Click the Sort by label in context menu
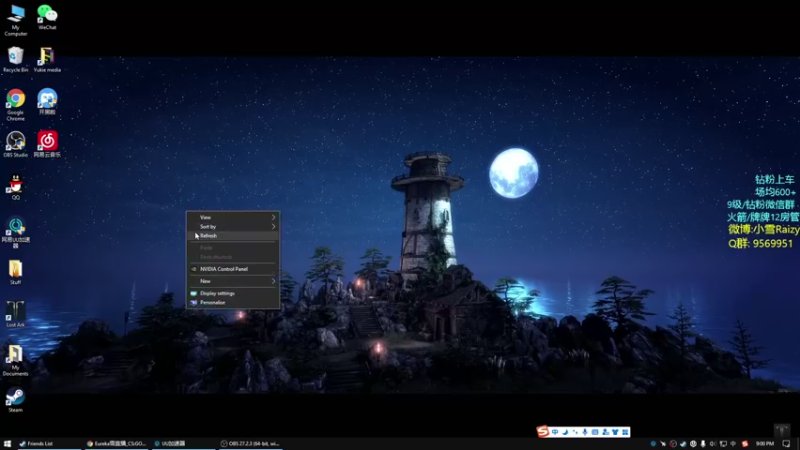This screenshot has height=450, width=800. pos(208,227)
